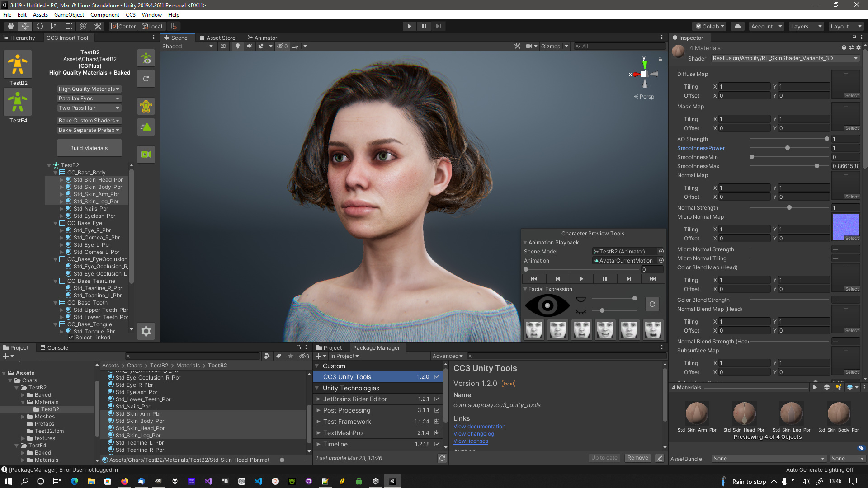The image size is (868, 488).
Task: Open View licenses link
Action: (x=471, y=441)
